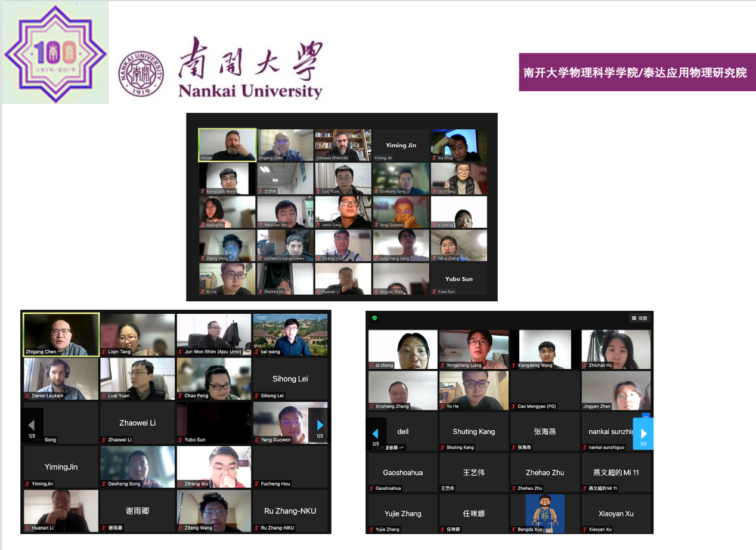The width and height of the screenshot is (756, 550).
Task: Open the blue more-options button on nankai sunzhiguo tile
Action: [646, 415]
